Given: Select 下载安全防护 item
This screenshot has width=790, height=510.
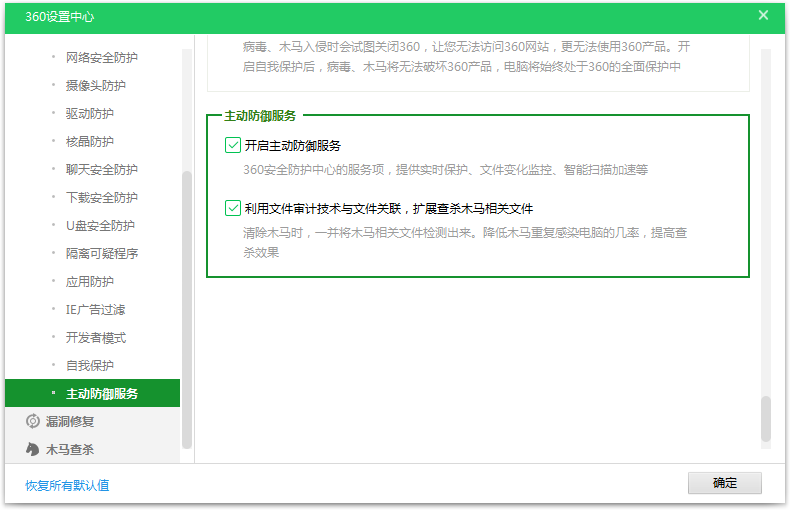Looking at the screenshot, I should pyautogui.click(x=101, y=198).
